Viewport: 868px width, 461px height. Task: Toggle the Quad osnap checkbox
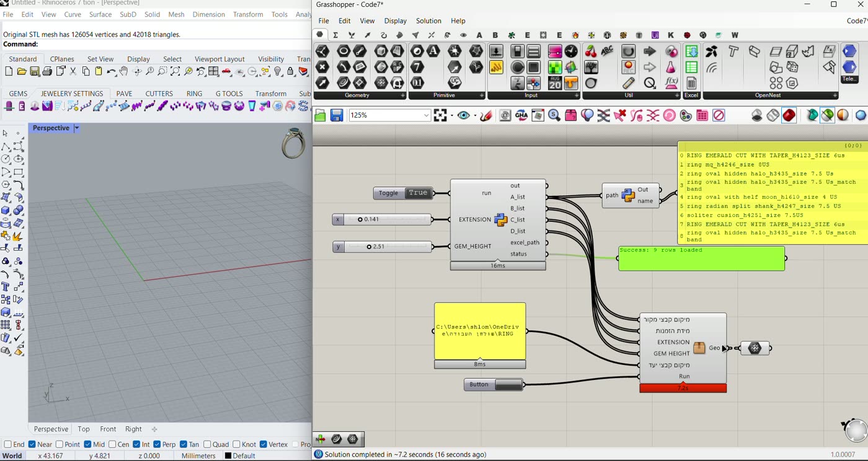pos(207,444)
